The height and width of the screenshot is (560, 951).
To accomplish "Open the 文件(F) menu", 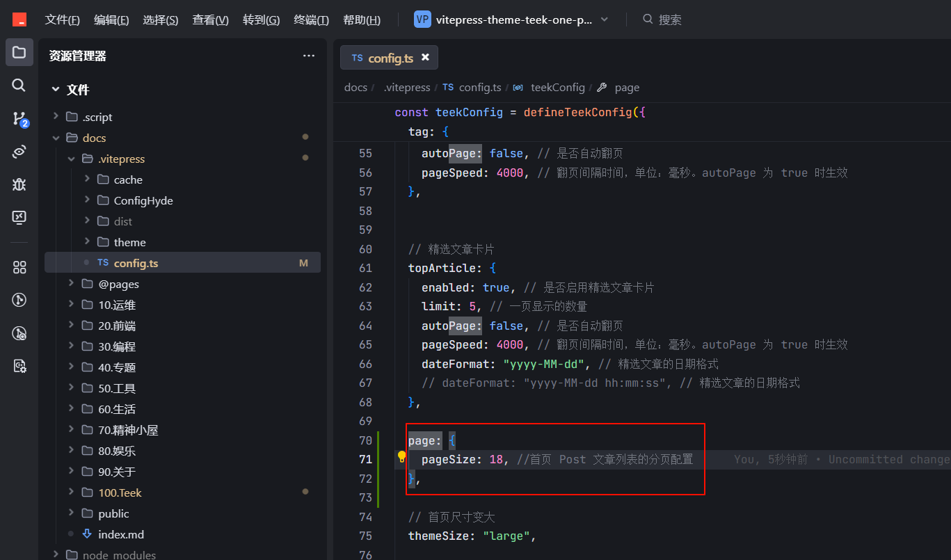I will click(x=63, y=20).
